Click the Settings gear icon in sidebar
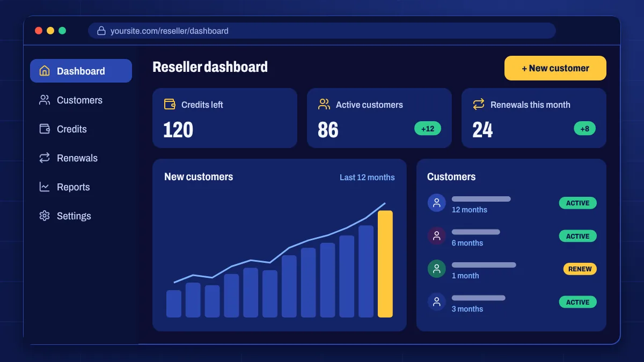644x362 pixels. pyautogui.click(x=45, y=216)
